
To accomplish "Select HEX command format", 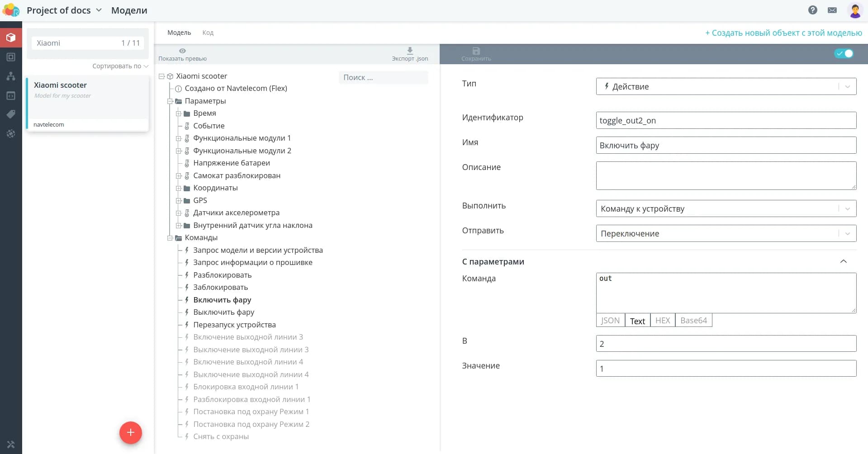I will click(x=662, y=321).
